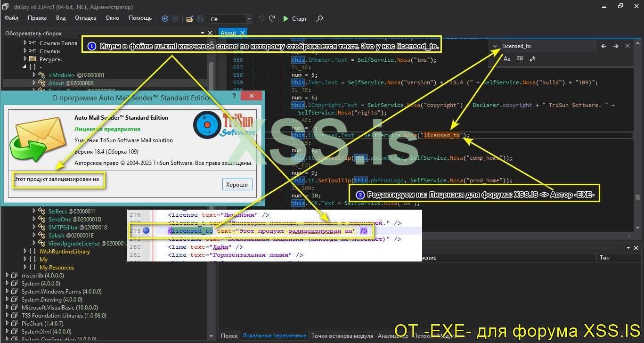This screenshot has height=343, width=644.
Task: Expand the SMTPEditor class node
Action: pos(34,227)
